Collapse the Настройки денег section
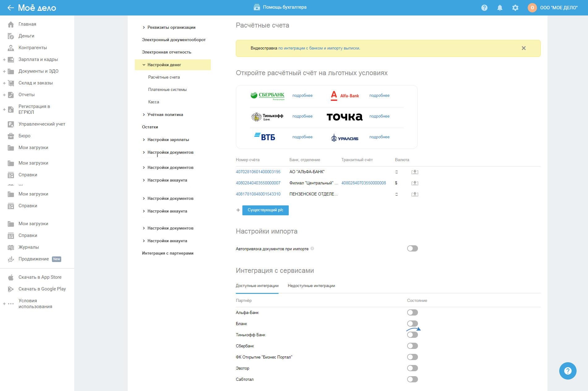The image size is (588, 391). tap(144, 65)
